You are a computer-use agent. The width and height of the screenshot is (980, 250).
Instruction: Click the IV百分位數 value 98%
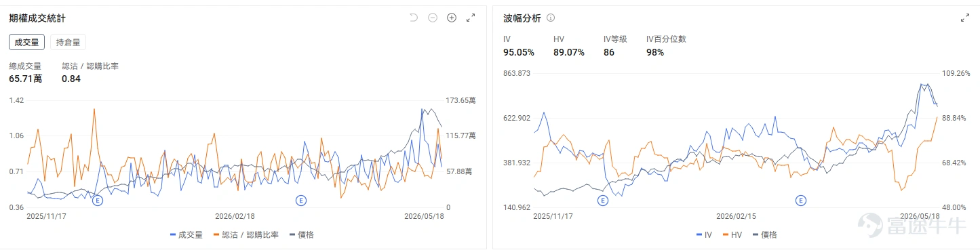click(x=655, y=52)
